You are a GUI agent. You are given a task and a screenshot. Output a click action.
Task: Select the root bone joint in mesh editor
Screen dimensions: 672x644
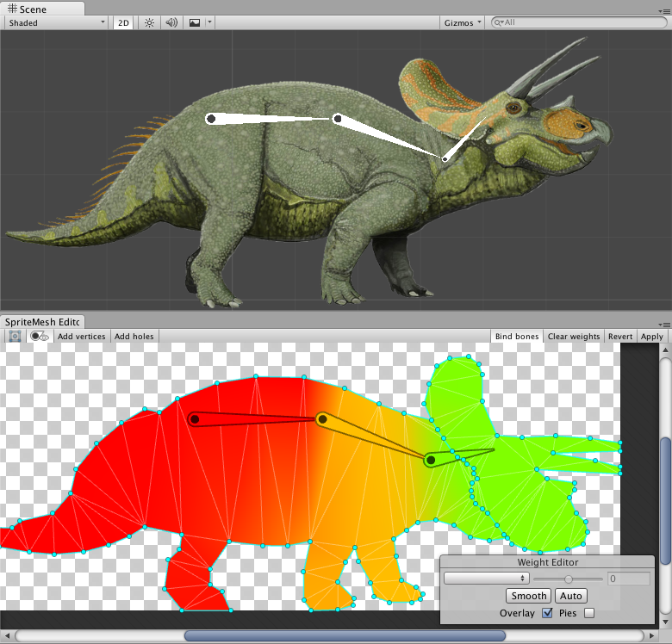[196, 419]
